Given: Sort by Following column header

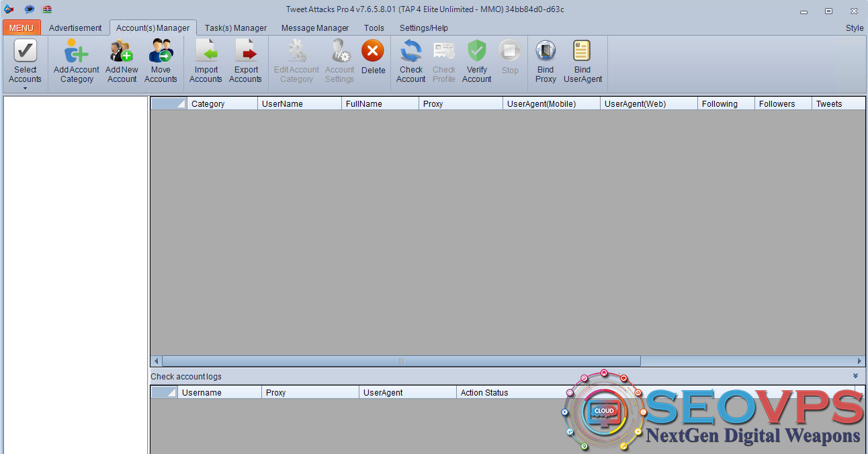Looking at the screenshot, I should click(726, 103).
